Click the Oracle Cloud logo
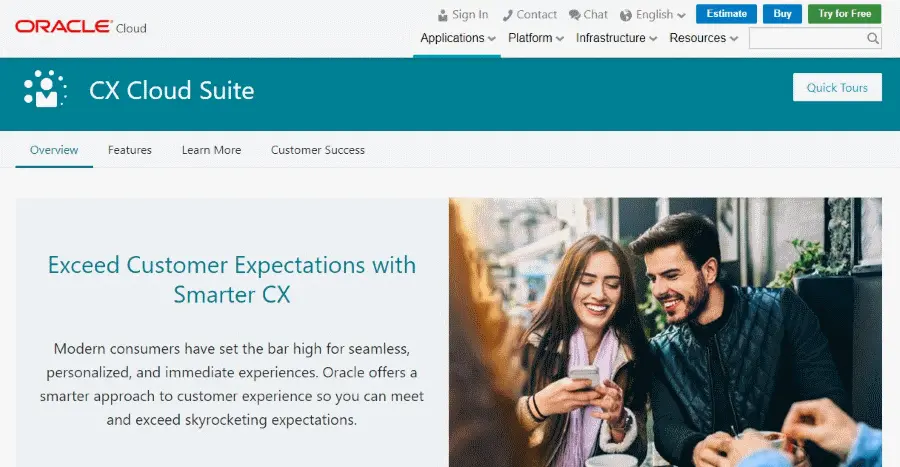This screenshot has height=467, width=900. [81, 27]
